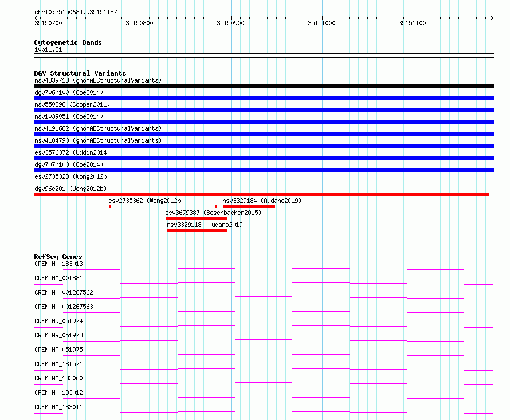Click the DGV Structural Variants track title
This screenshot has height=420, width=510.
(80, 73)
